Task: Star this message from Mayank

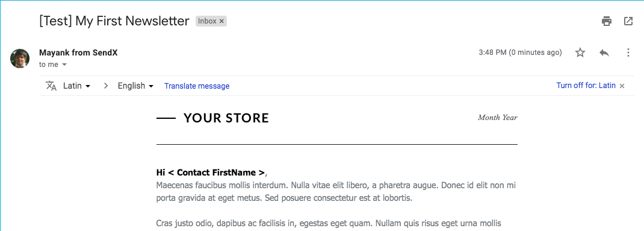Action: tap(580, 52)
